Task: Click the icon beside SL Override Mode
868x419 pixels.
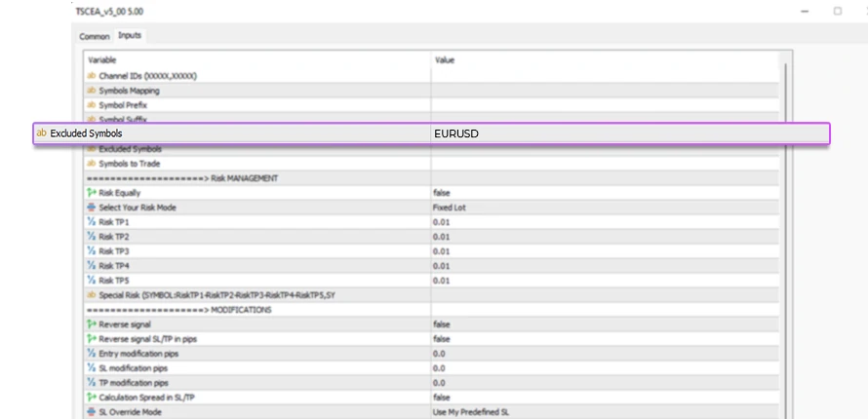Action: pos(92,412)
